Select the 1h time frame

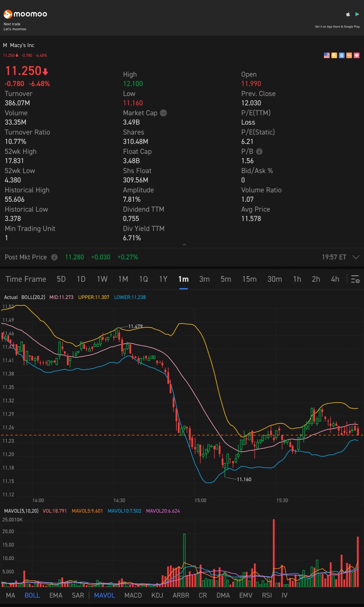click(x=297, y=279)
